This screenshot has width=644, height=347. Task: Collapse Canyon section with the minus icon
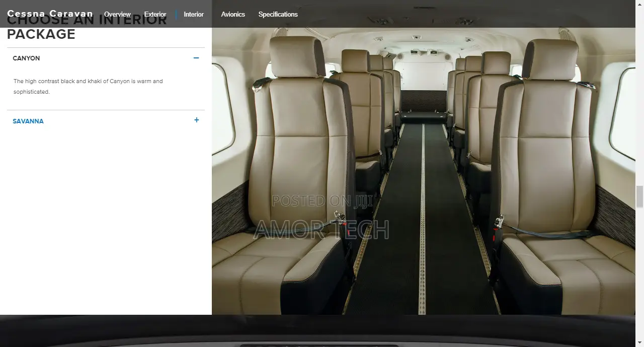coord(196,58)
